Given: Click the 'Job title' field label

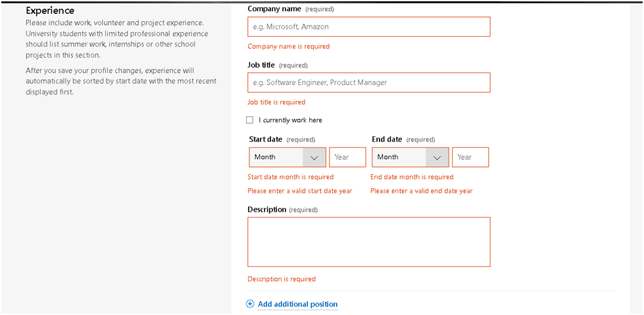Looking at the screenshot, I should click(261, 65).
